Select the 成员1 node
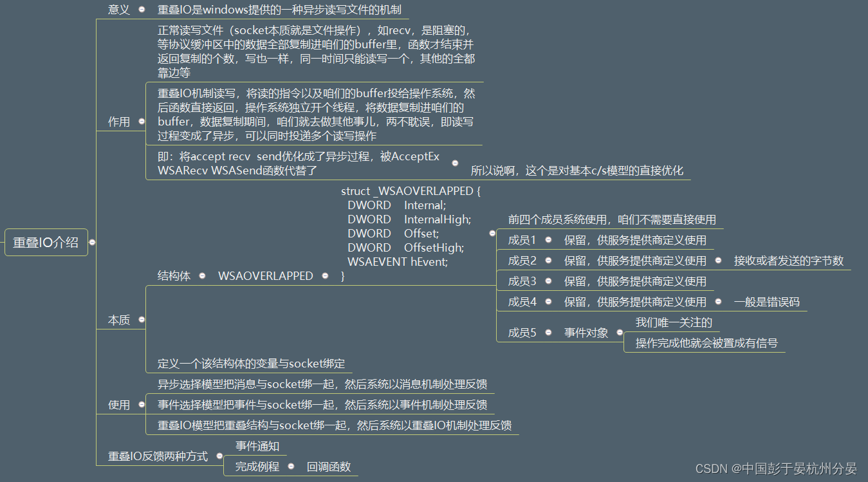This screenshot has height=482, width=868. pos(522,240)
